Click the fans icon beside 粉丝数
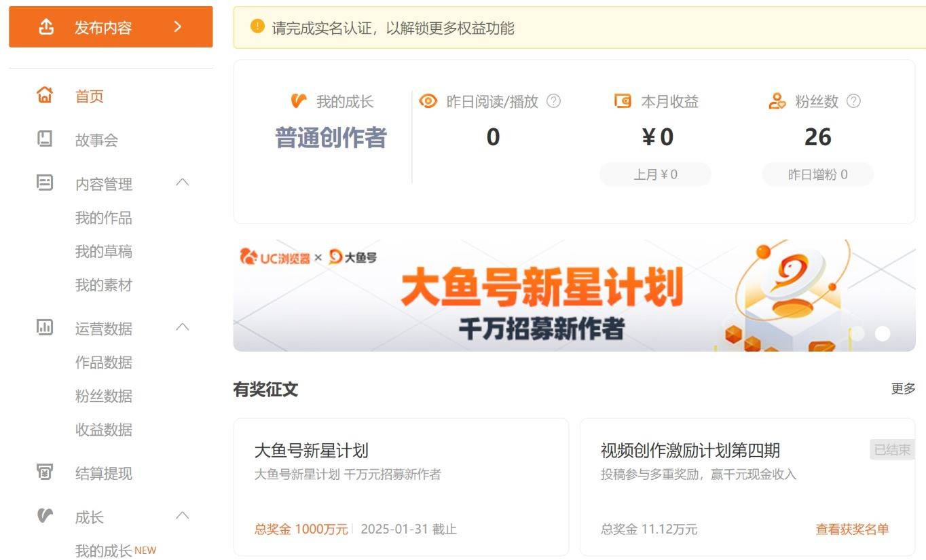Viewport: 926px width, 560px height. 777,101
